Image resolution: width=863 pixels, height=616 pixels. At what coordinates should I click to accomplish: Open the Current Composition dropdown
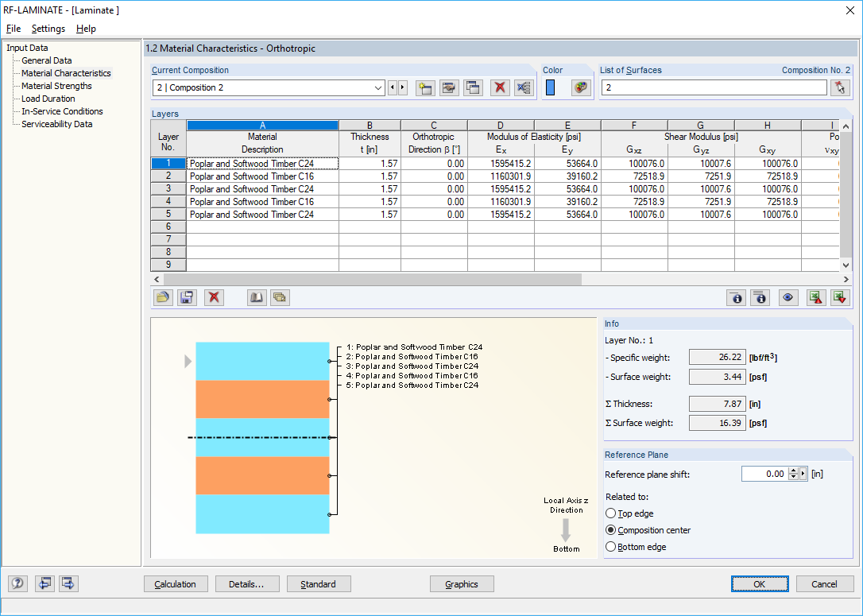[x=378, y=87]
